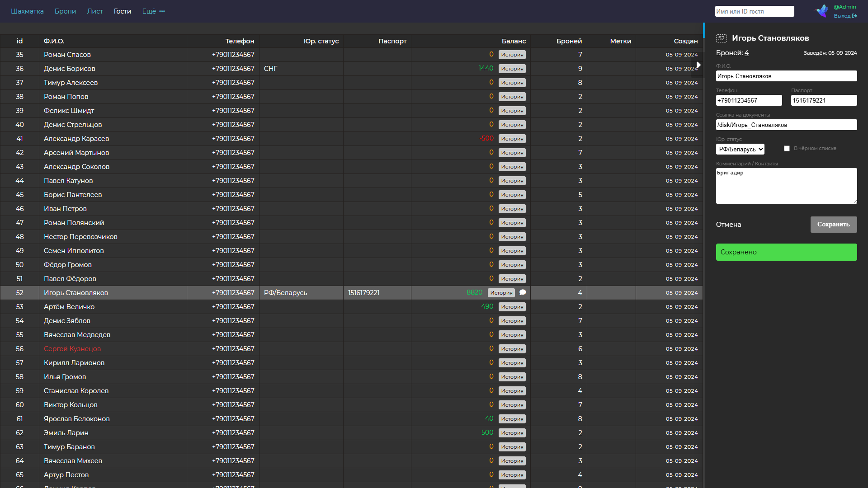Click the @Admin username
Screen dimensions: 868x488
click(x=845, y=7)
